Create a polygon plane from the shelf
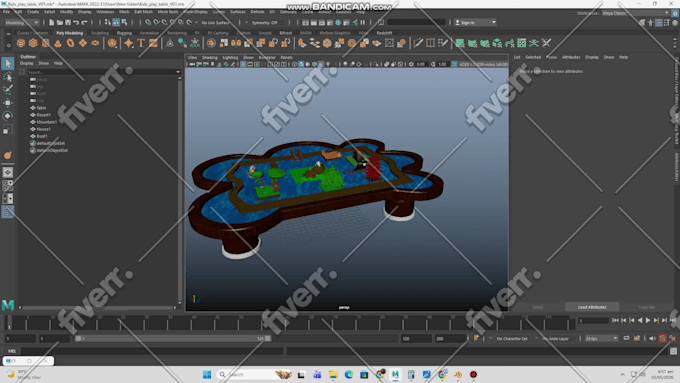The image size is (680, 383). pos(82,43)
